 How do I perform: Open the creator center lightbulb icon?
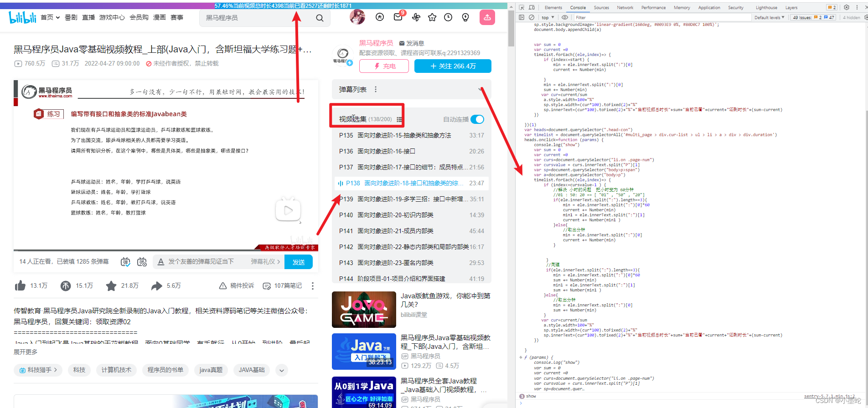tap(465, 17)
